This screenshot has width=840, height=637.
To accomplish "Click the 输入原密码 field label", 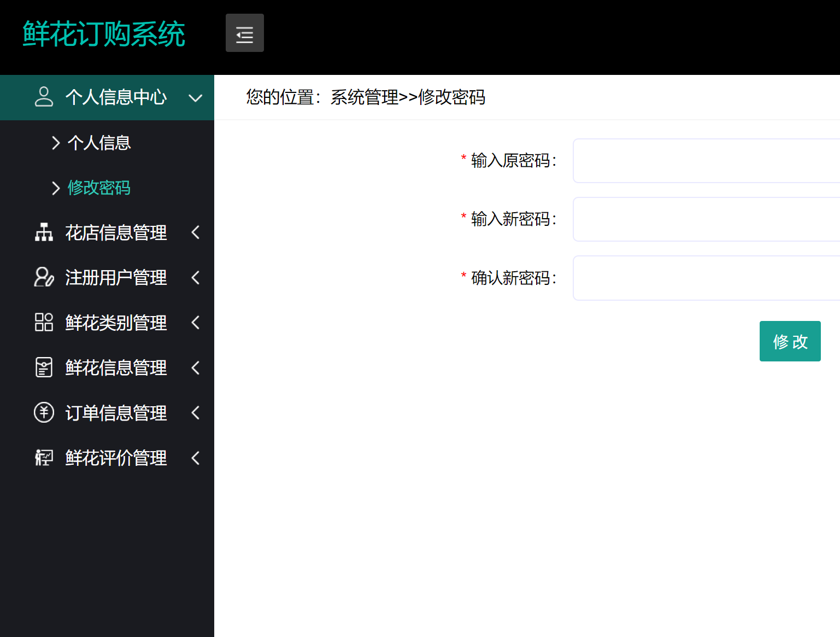I will click(514, 161).
